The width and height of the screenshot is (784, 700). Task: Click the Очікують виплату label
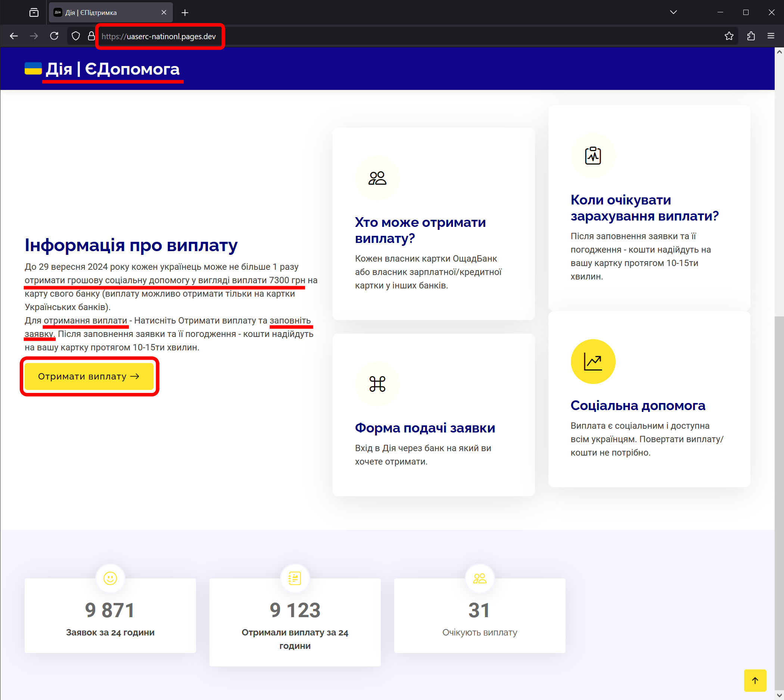point(480,632)
